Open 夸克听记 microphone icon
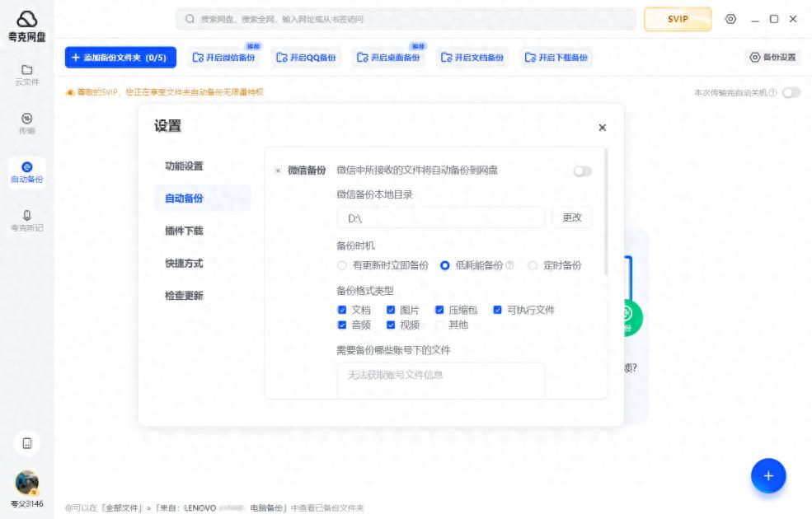This screenshot has width=812, height=519. [x=26, y=219]
